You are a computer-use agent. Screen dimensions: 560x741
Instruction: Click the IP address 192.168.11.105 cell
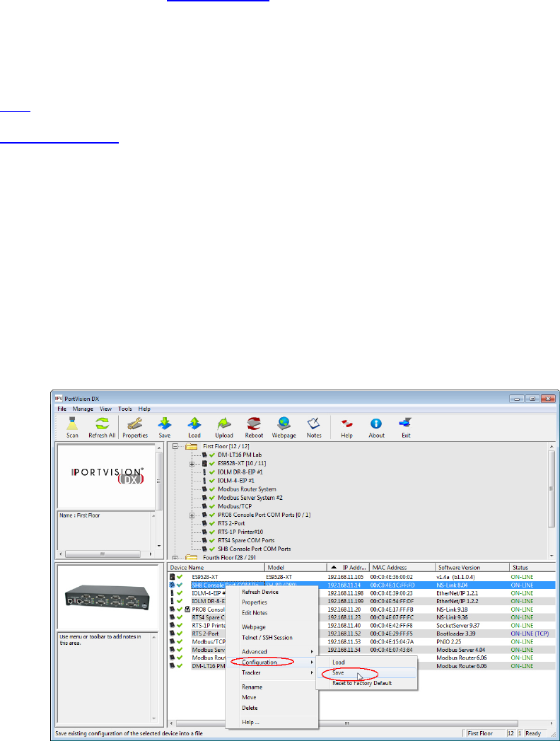[x=346, y=577]
